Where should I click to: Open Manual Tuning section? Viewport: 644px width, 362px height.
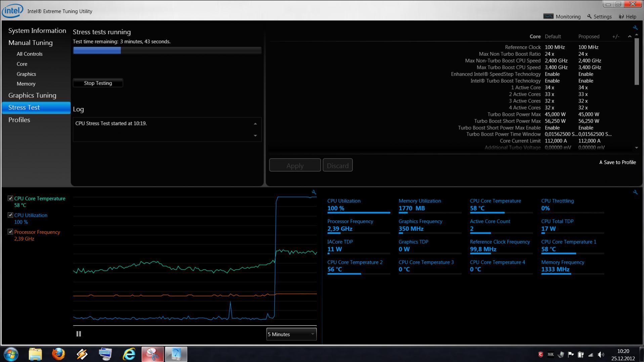[x=31, y=43]
